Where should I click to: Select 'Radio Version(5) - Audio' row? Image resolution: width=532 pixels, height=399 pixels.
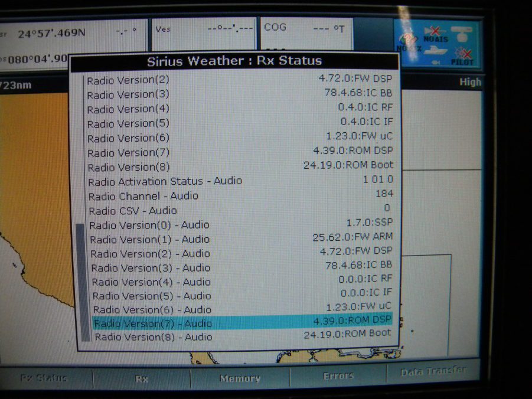243,295
